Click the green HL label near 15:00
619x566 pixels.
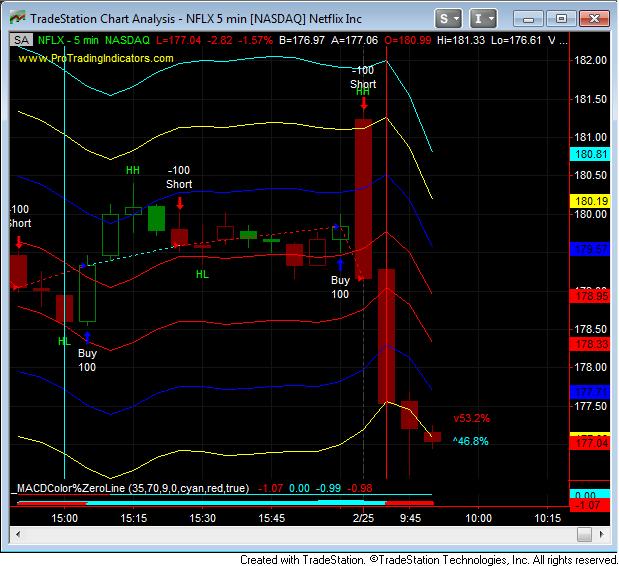pos(64,341)
